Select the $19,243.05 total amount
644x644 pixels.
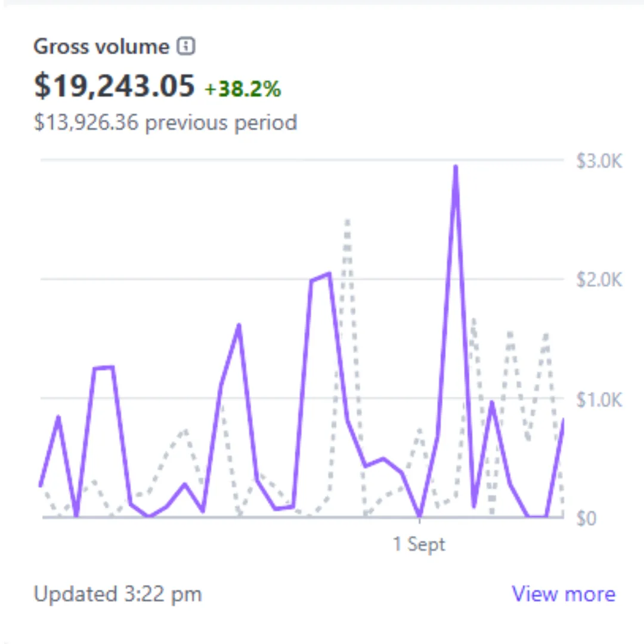coord(114,86)
